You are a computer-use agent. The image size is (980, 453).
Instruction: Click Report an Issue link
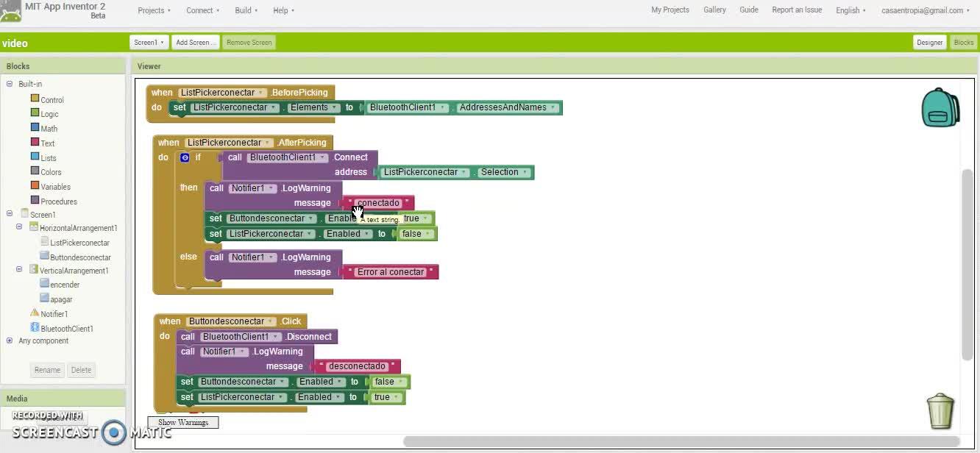(797, 10)
